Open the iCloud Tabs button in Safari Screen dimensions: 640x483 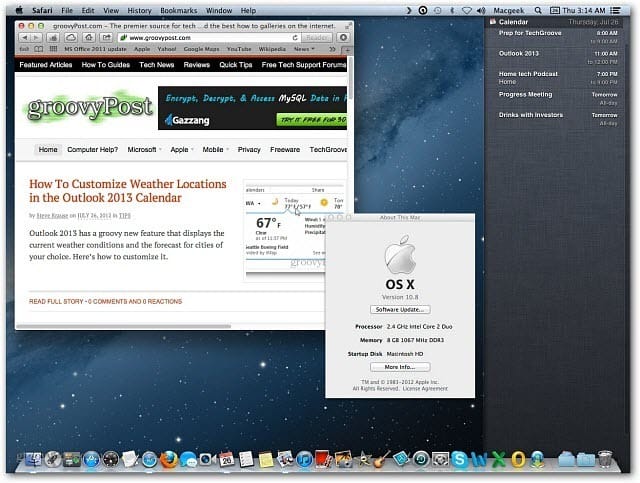click(71, 38)
